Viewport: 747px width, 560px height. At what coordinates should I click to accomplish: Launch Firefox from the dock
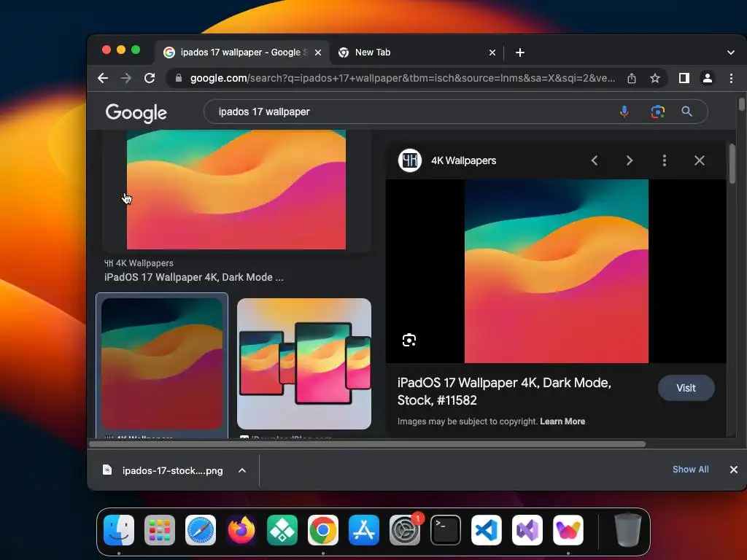pos(241,530)
